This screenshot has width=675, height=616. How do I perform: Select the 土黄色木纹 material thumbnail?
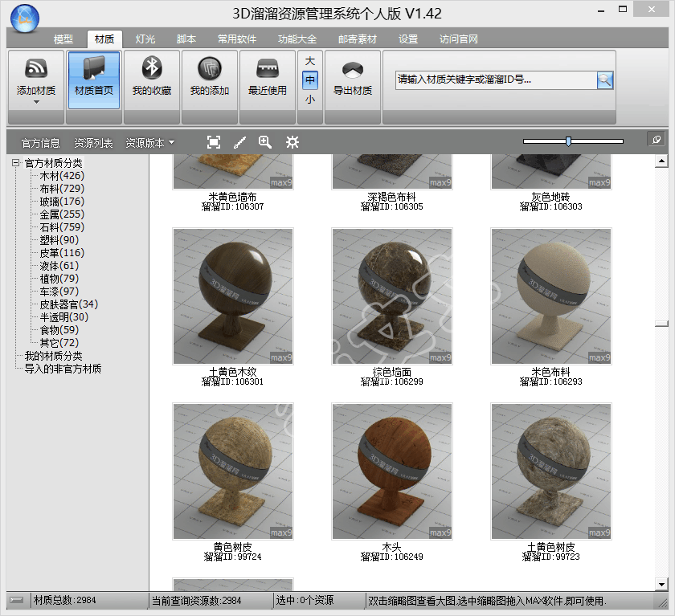233,296
